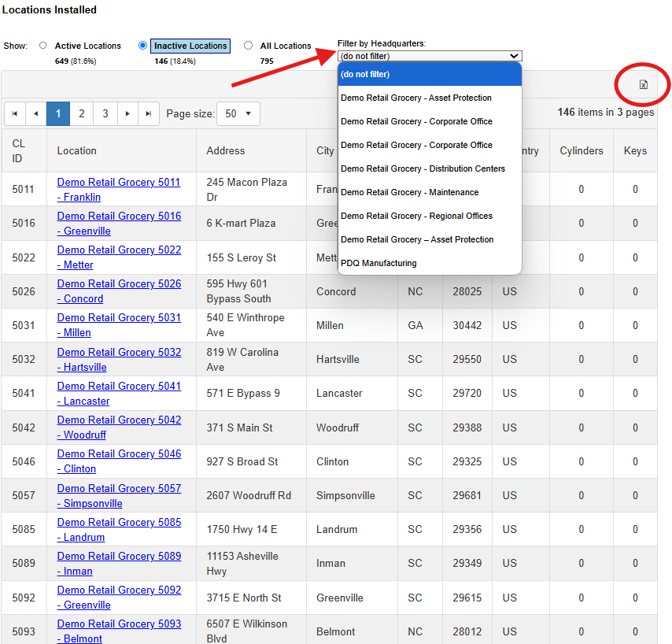Go to page 1 of results
The height and width of the screenshot is (644, 672).
point(58,113)
